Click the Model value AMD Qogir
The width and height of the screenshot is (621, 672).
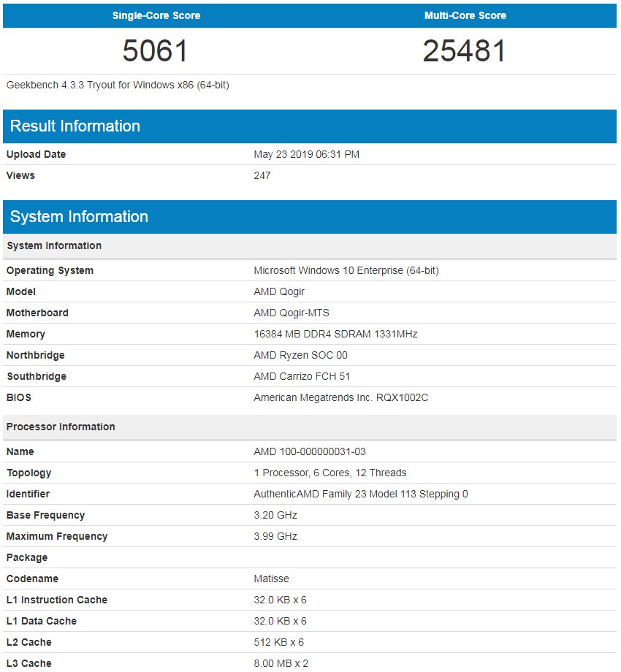[x=279, y=291]
